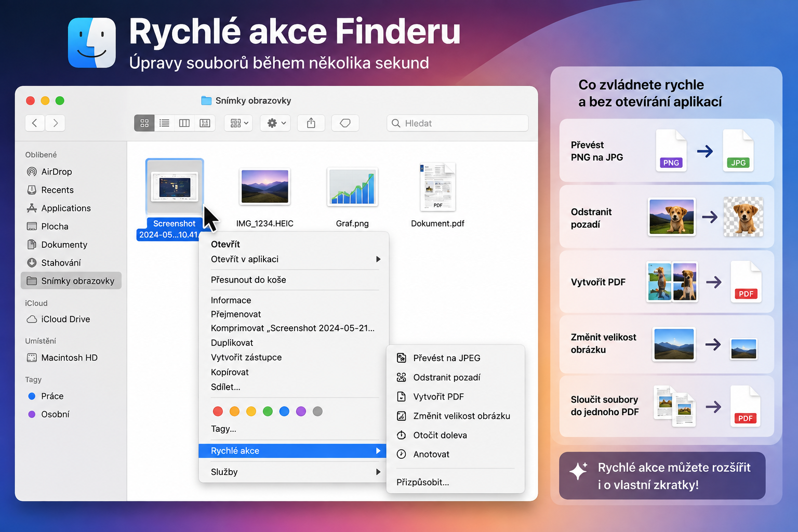Click the Edit Tags toolbar icon

(x=345, y=123)
